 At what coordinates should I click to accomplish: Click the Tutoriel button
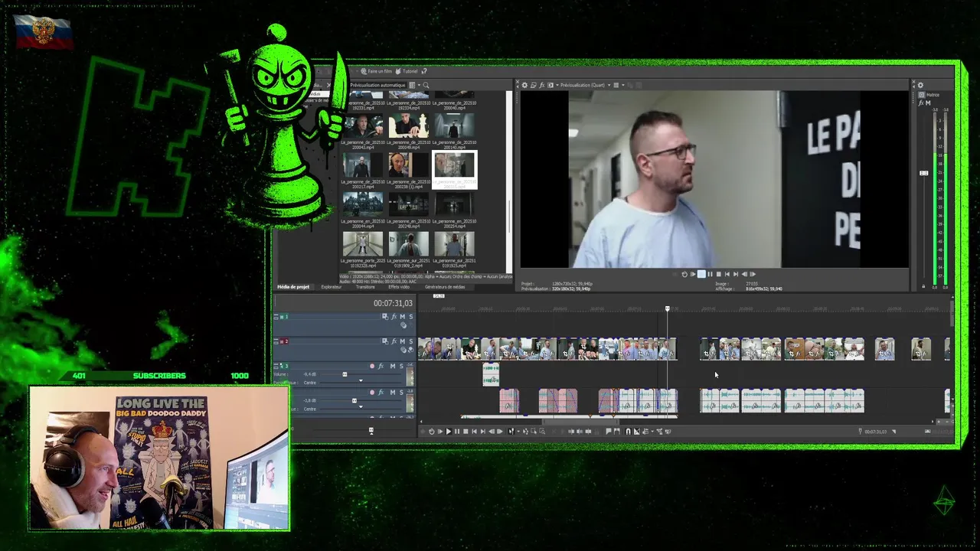coord(407,71)
